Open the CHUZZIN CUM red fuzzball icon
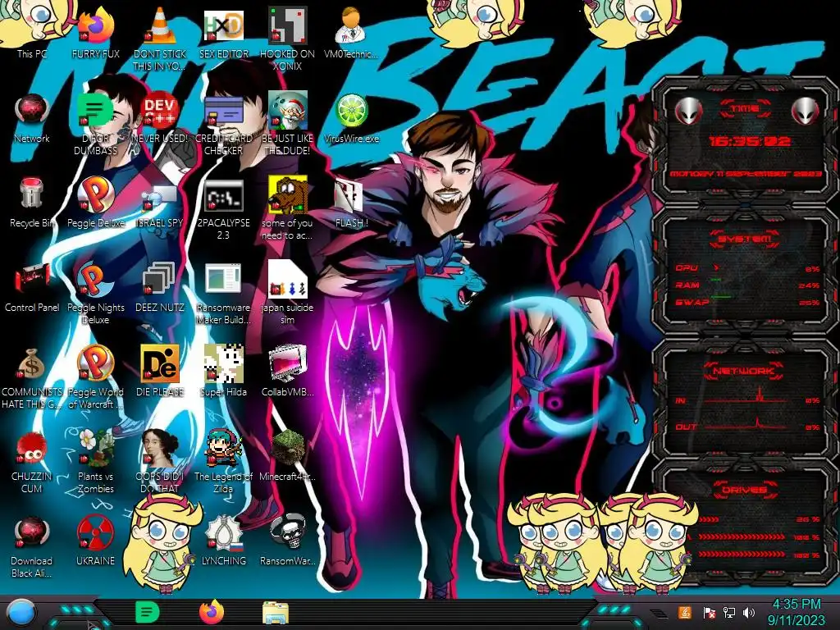The width and height of the screenshot is (840, 630). 32,462
